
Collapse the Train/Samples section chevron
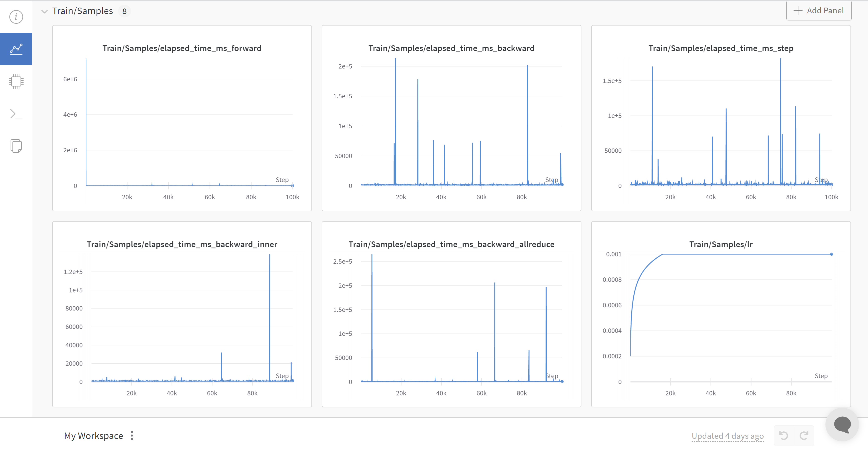point(44,11)
